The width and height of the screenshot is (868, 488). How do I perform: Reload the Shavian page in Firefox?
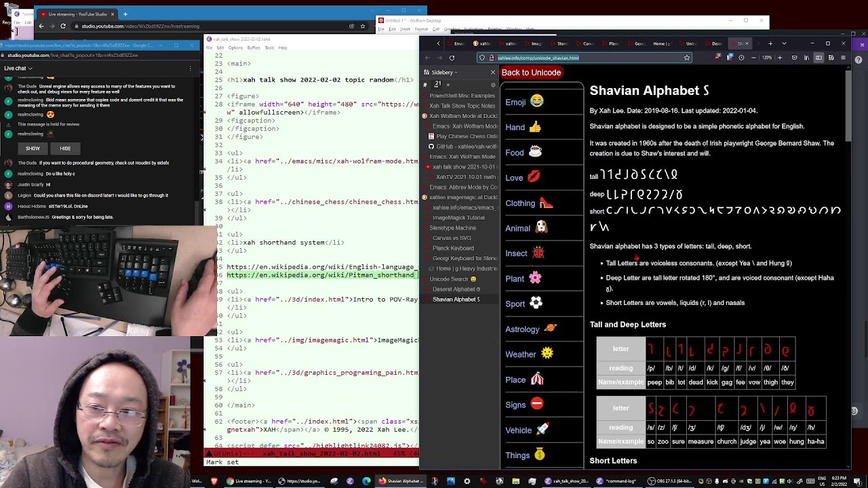(452, 58)
